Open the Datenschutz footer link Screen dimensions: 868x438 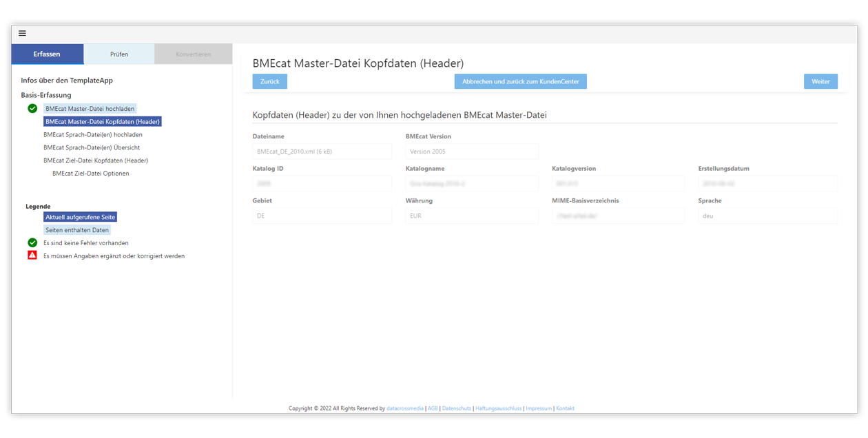[x=457, y=408]
